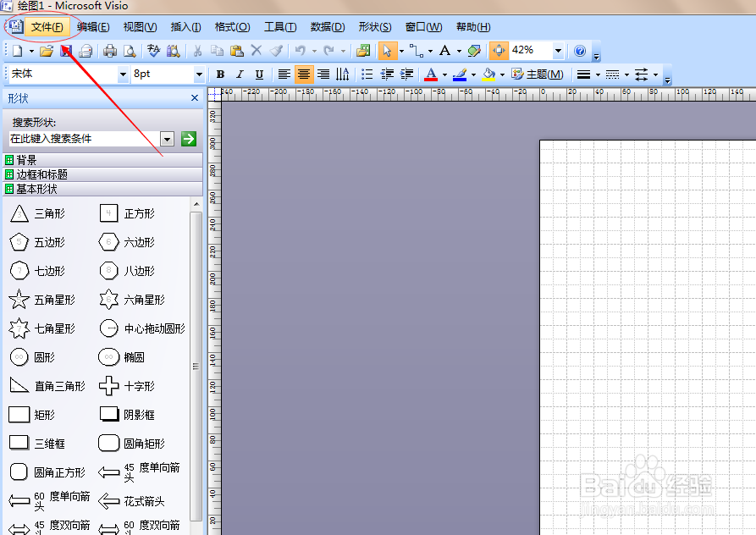Click the drawing tools icon
The height and width of the screenshot is (535, 756).
coord(474,51)
